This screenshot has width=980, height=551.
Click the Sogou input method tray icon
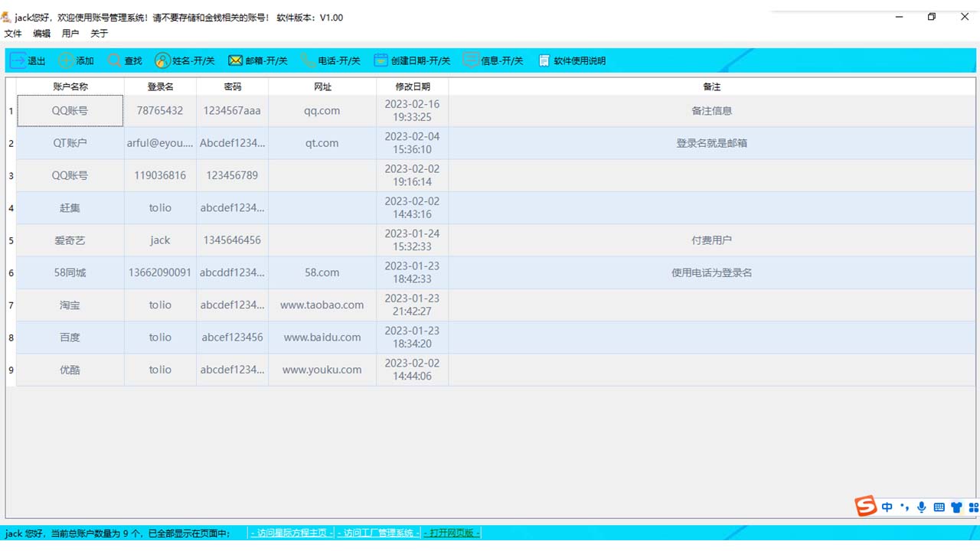(866, 507)
